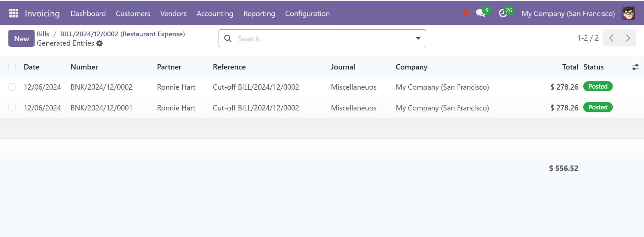Click the red recording indicator dot
The width and height of the screenshot is (644, 237).
466,13
